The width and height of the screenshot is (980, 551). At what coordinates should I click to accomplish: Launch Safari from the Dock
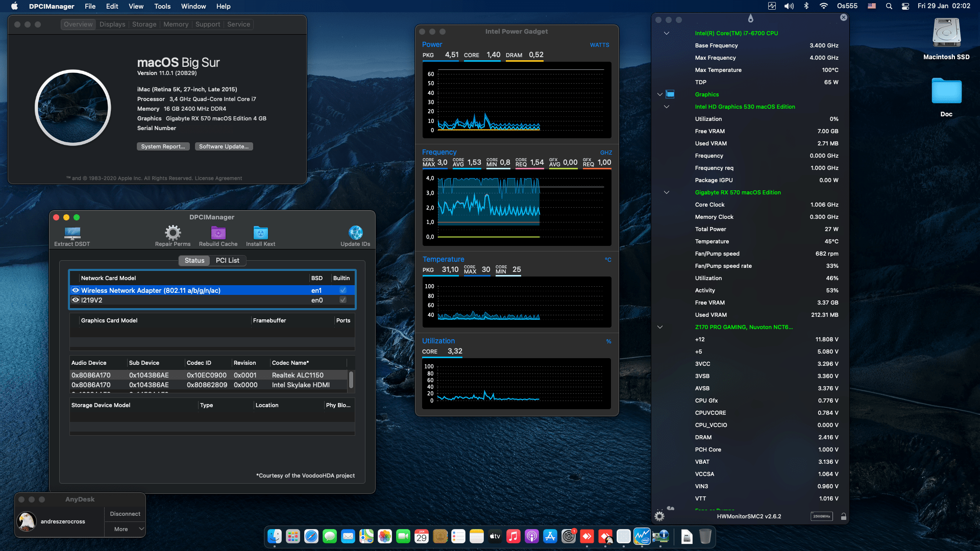[x=311, y=536]
